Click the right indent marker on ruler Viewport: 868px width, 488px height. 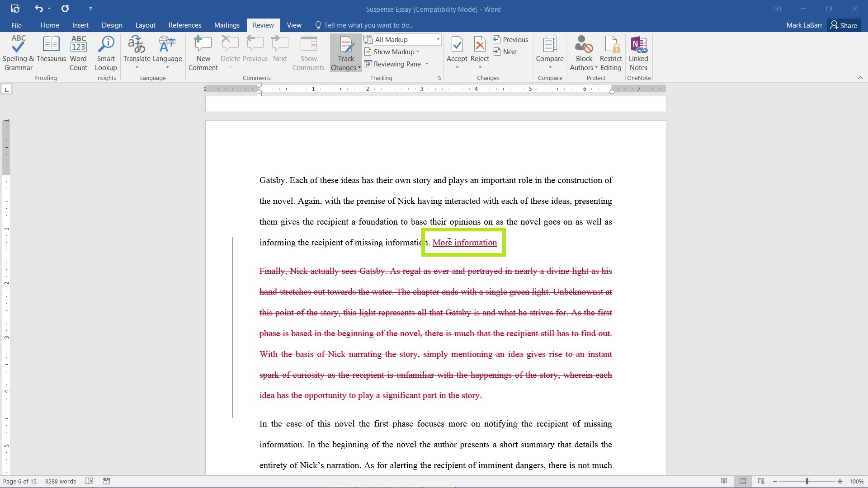[x=612, y=91]
